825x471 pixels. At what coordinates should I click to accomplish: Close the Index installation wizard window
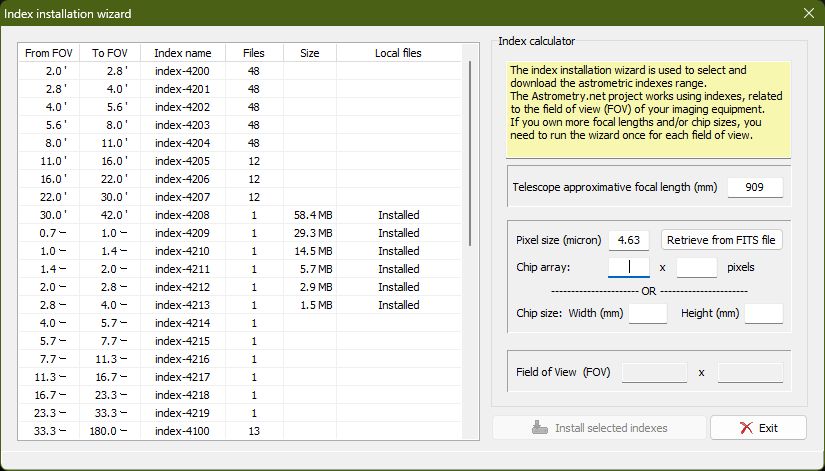[808, 14]
